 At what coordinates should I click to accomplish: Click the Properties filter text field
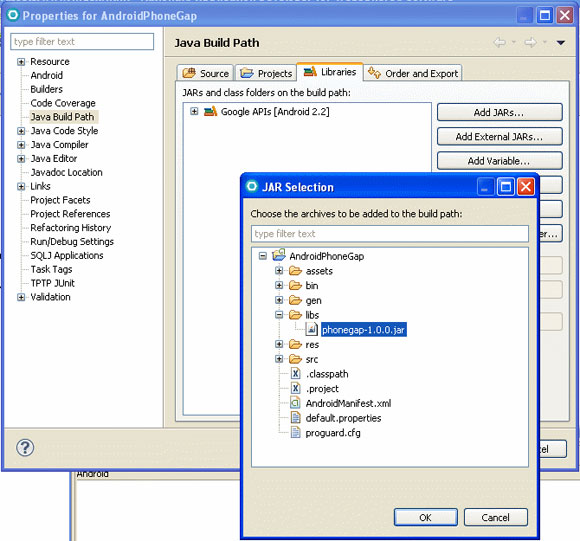[82, 41]
